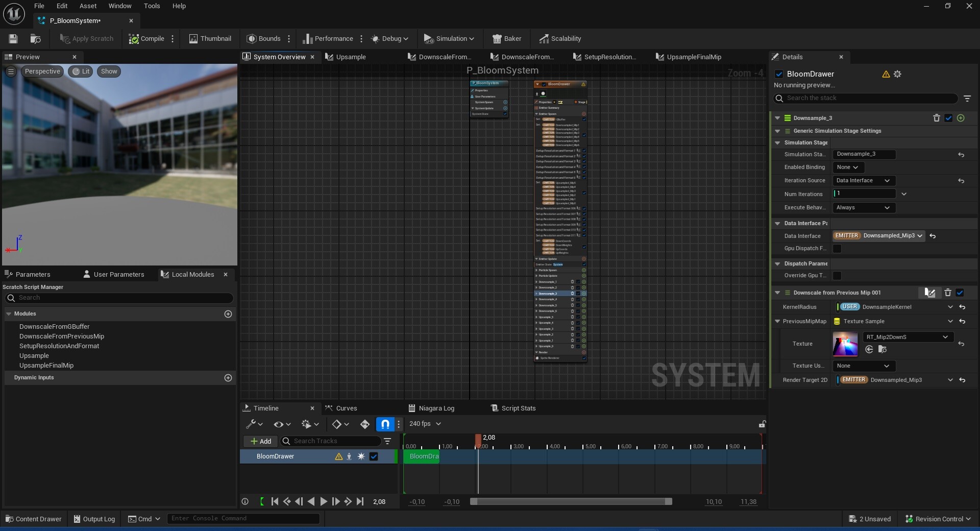Open BloomDrawer settings gear in Details panel

897,74
